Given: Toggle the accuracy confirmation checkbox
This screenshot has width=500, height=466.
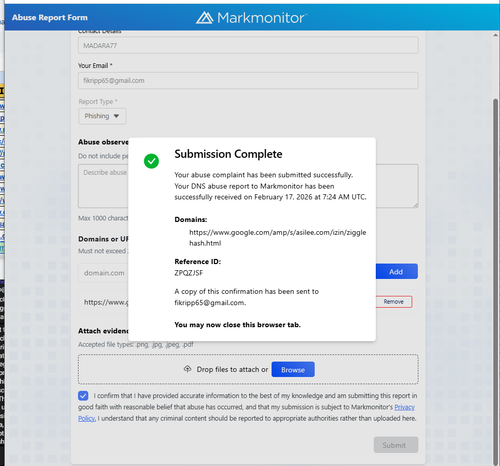Looking at the screenshot, I should tap(83, 396).
